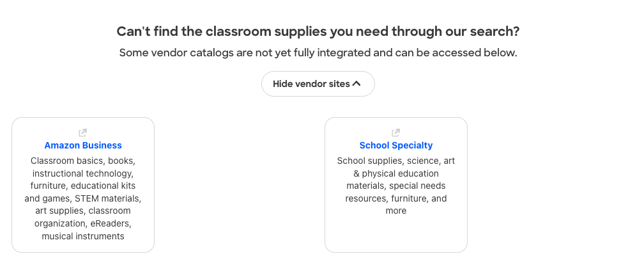Click the 'Can't find the classroom supplies' heading
The image size is (644, 279).
point(318,31)
